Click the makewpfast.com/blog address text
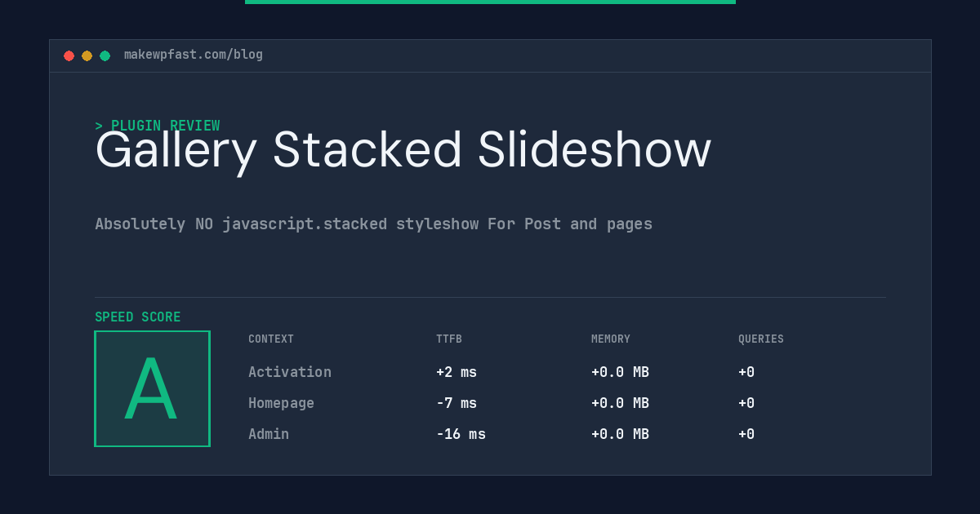This screenshot has width=980, height=514. 194,55
